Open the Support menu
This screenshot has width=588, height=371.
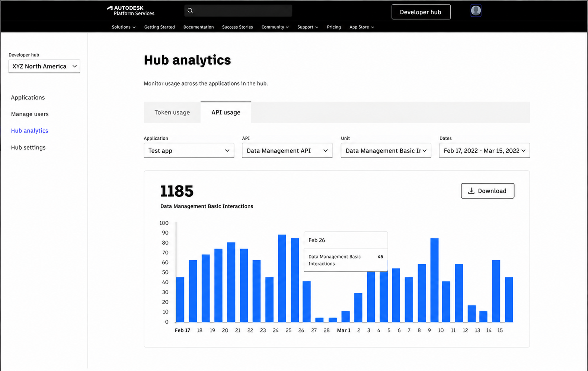307,27
